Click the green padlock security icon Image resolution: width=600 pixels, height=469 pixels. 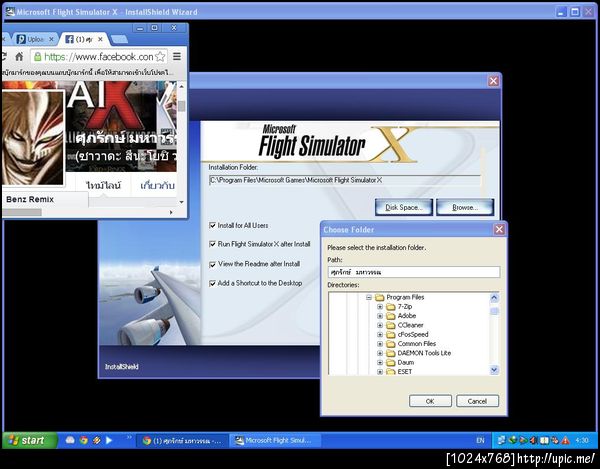[x=38, y=57]
